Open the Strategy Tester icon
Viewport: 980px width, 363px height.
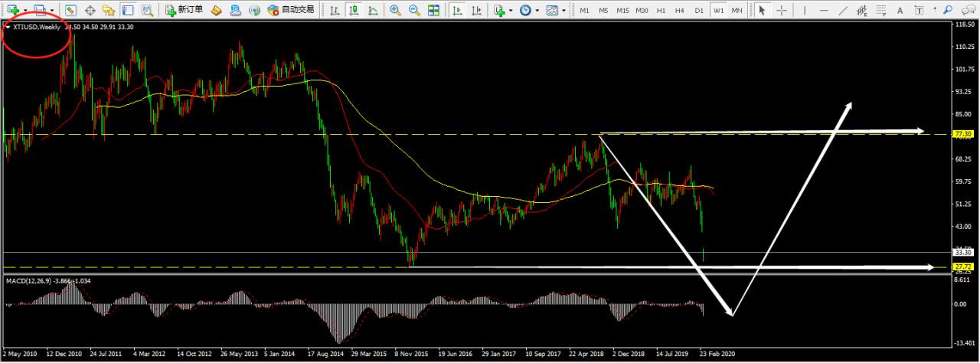point(145,10)
